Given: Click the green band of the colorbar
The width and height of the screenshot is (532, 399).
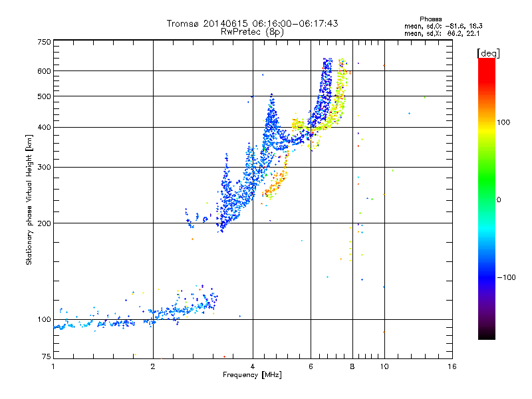Looking at the screenshot, I should (487, 180).
